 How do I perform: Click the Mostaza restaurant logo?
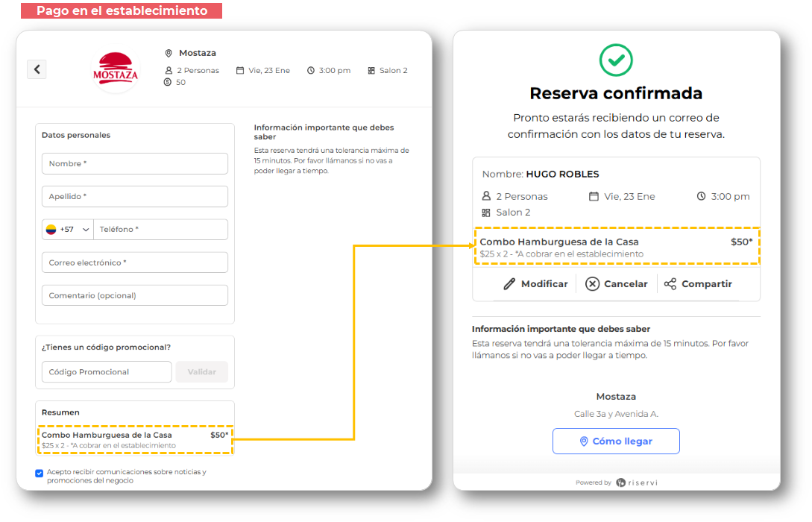(x=115, y=72)
